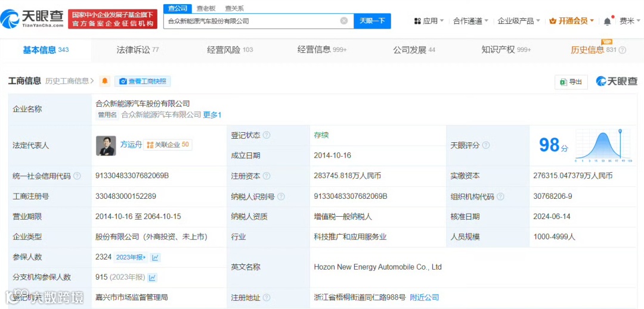Click 276315.047379万人民币 paid-in capital value
Image resolution: width=644 pixels, height=309 pixels.
tap(573, 176)
